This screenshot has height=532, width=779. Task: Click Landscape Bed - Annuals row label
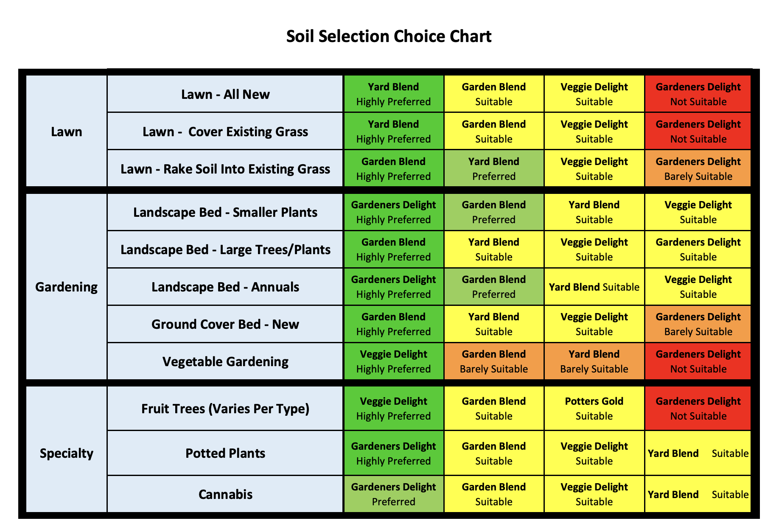tap(225, 287)
